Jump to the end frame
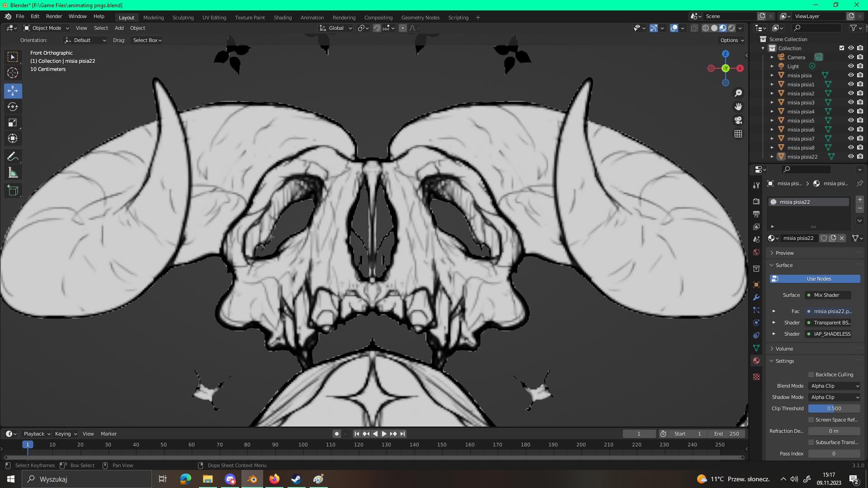Screen dimensions: 868x488 pos(402,434)
